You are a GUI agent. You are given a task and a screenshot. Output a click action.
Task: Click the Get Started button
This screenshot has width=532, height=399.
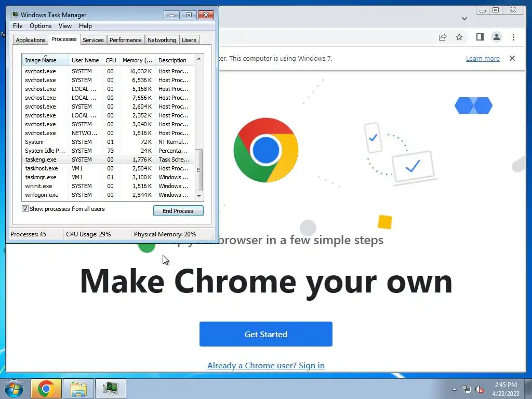click(265, 334)
